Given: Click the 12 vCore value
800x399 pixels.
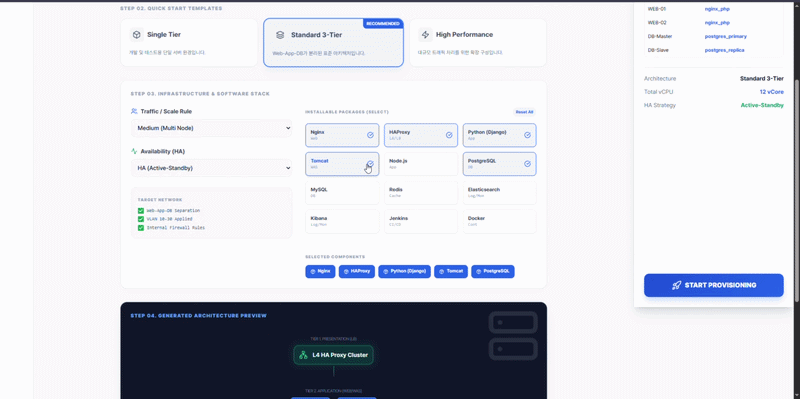Looking at the screenshot, I should point(771,92).
